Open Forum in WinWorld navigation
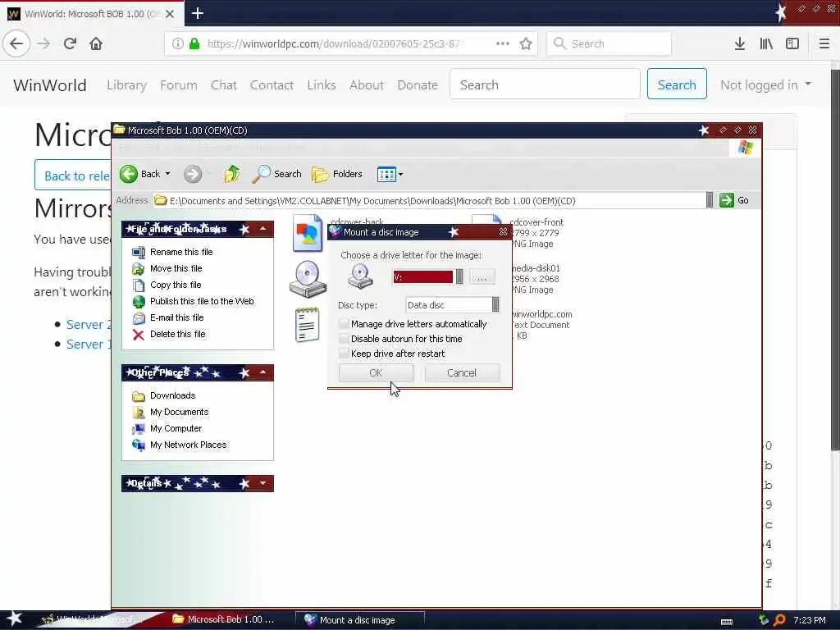The width and height of the screenshot is (840, 630). [178, 85]
